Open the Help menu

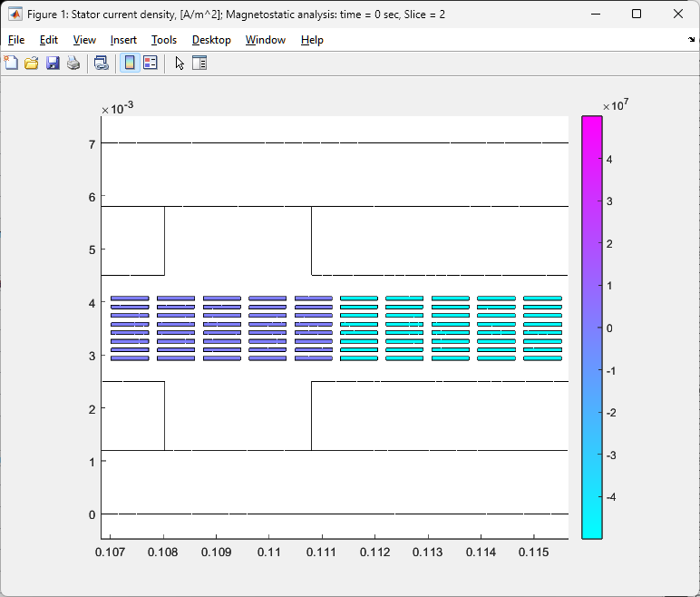click(312, 40)
